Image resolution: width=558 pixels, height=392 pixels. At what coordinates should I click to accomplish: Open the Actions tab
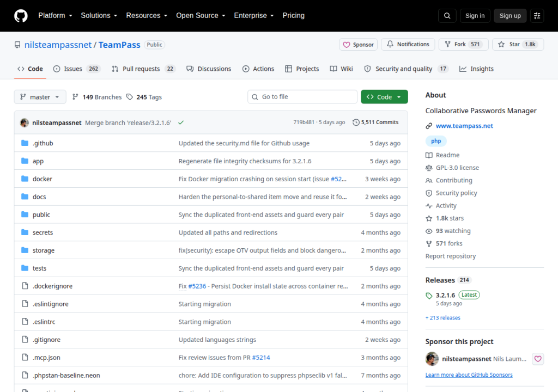(x=258, y=69)
